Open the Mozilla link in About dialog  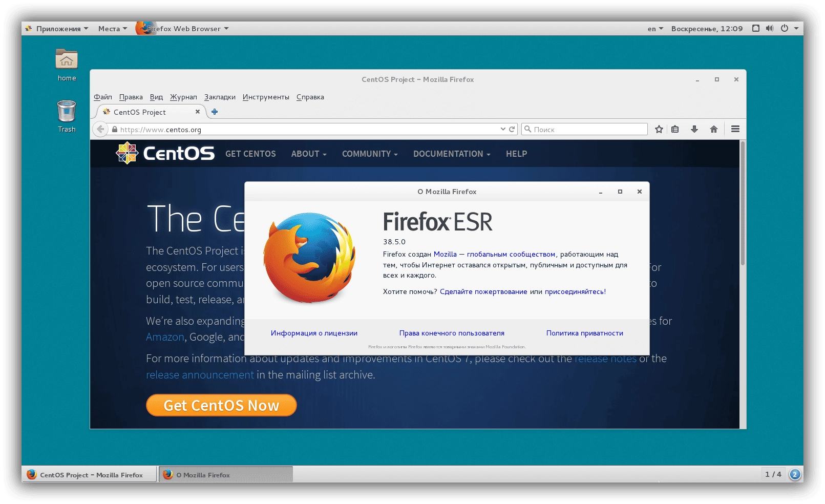click(x=445, y=254)
